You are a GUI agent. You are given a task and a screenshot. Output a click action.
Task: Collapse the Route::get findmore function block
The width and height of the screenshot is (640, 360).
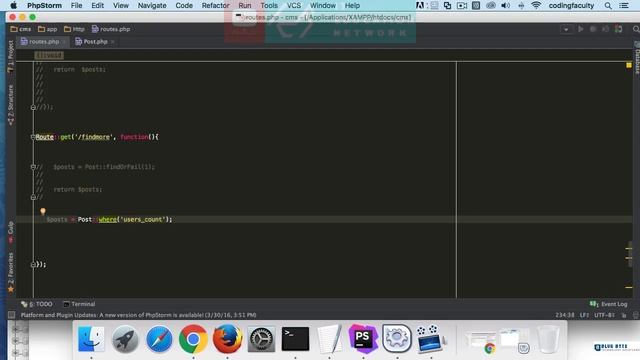[x=33, y=137]
